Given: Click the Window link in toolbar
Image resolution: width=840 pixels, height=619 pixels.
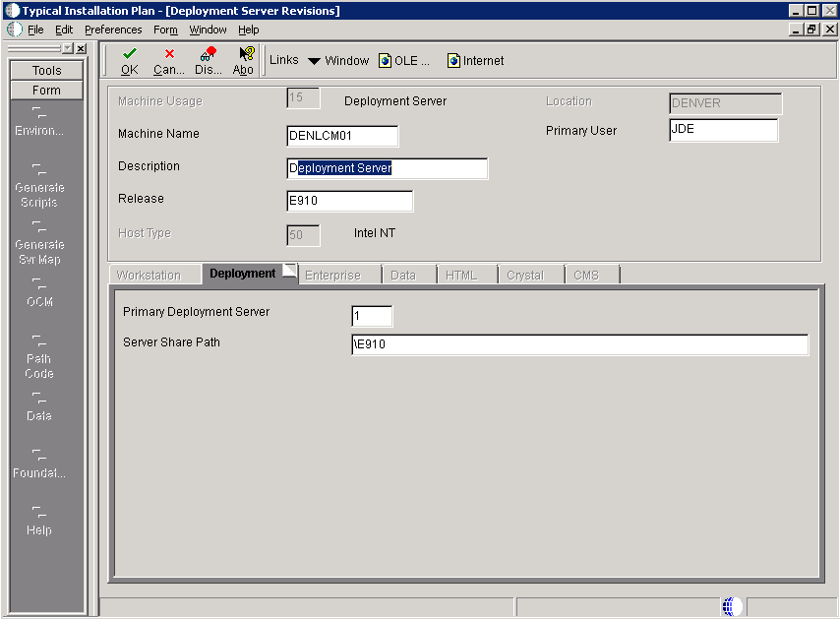Looking at the screenshot, I should [347, 61].
